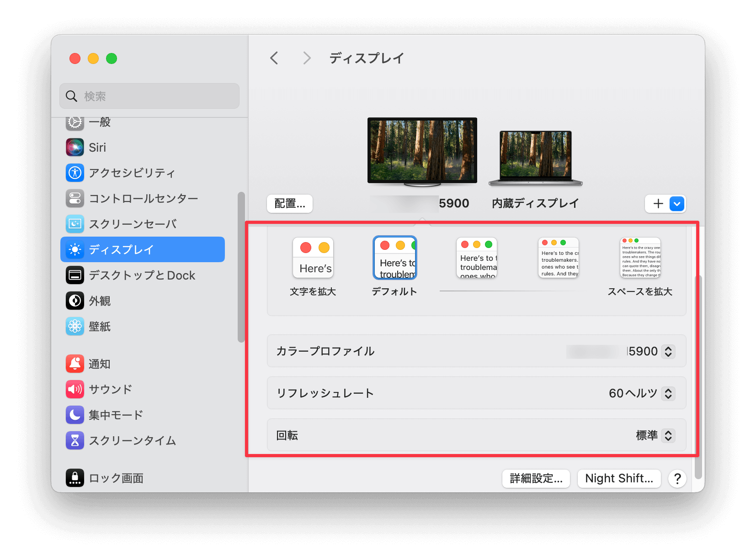The width and height of the screenshot is (756, 560).
Task: Click the plus icon to add display
Action: [x=658, y=204]
